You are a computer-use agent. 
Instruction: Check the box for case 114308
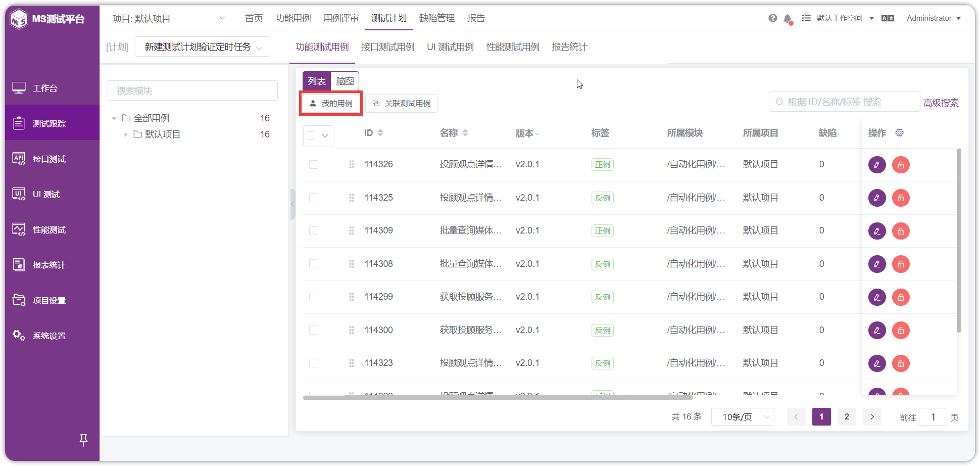(314, 264)
